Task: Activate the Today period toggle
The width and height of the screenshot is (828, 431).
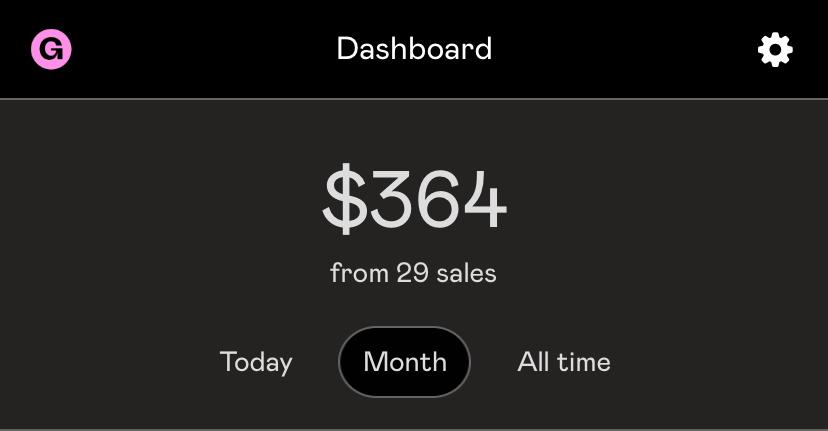Action: click(256, 362)
